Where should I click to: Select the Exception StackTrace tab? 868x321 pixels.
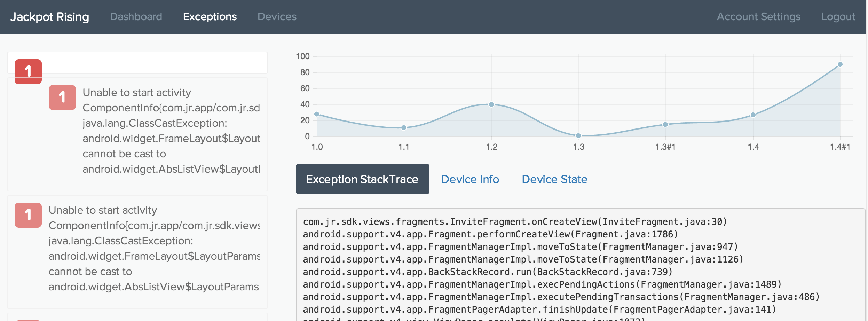pos(362,179)
